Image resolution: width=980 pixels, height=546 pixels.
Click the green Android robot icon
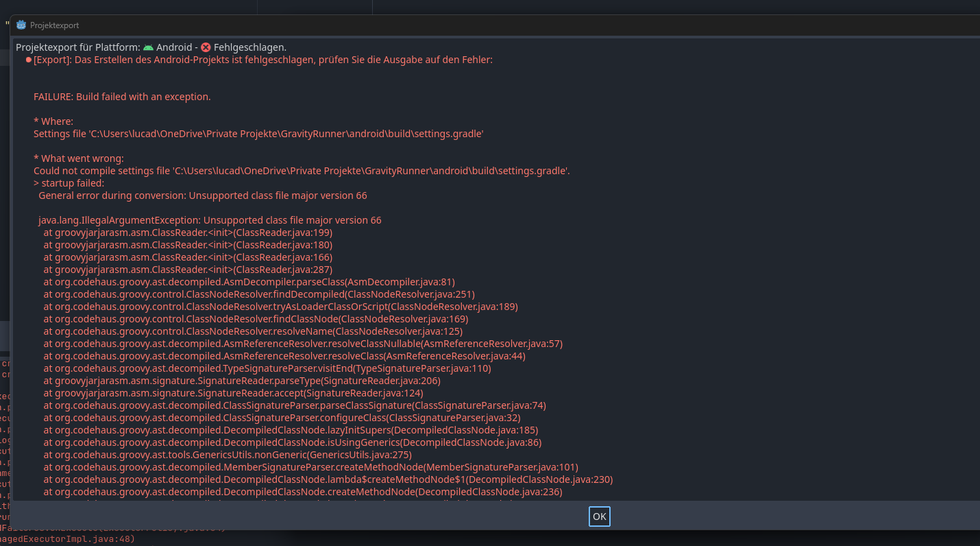click(x=148, y=47)
